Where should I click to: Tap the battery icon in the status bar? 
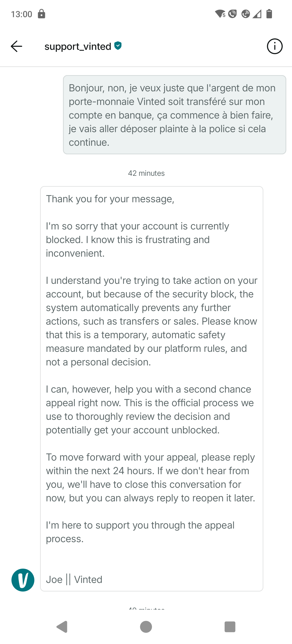[269, 14]
